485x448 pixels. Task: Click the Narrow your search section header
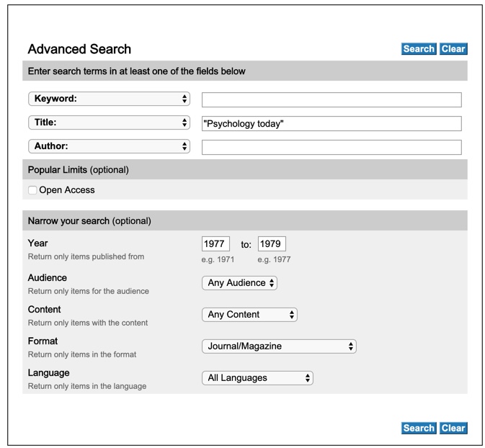89,220
